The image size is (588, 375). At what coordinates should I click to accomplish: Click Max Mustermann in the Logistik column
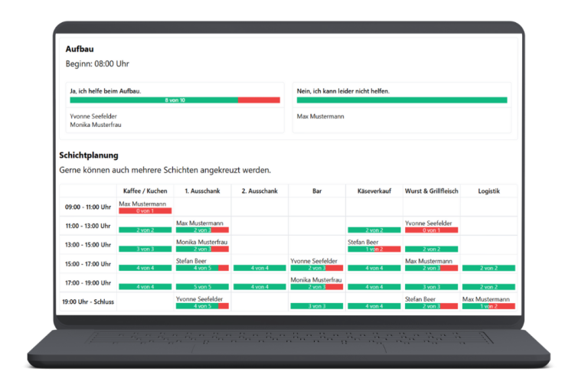pyautogui.click(x=488, y=298)
